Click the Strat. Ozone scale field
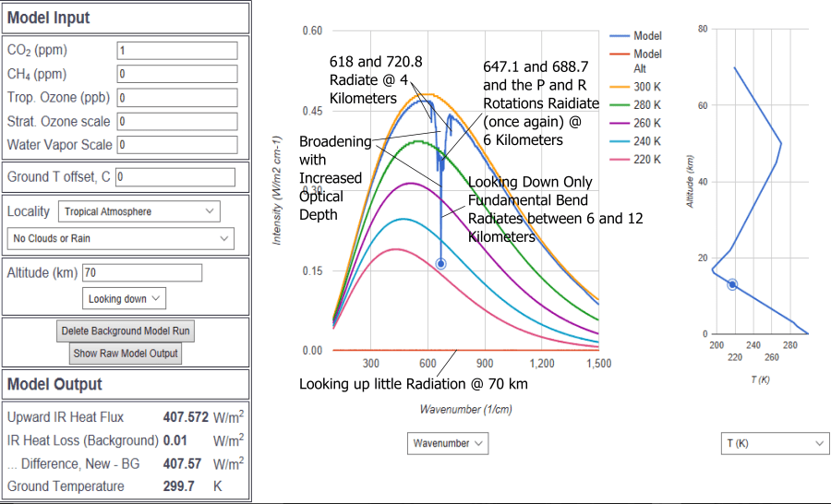 click(177, 122)
